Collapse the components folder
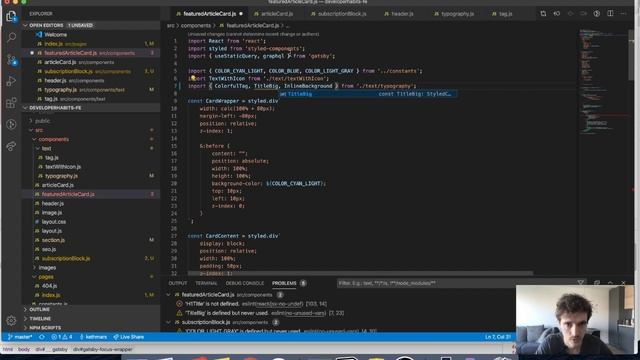The width and height of the screenshot is (640, 360). 53,139
